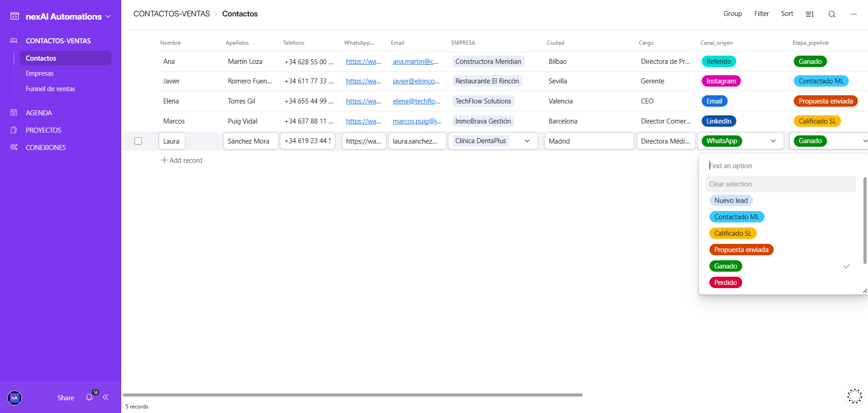Open Empresas in the sidebar
Viewport: 868px width, 413px height.
(x=40, y=73)
